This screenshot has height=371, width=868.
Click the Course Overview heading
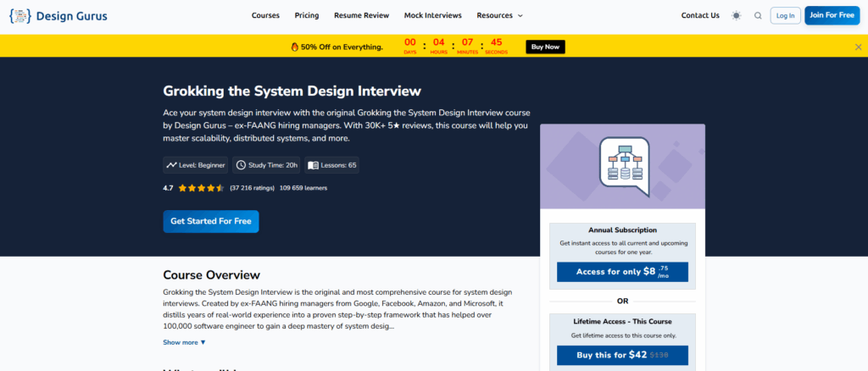(211, 274)
